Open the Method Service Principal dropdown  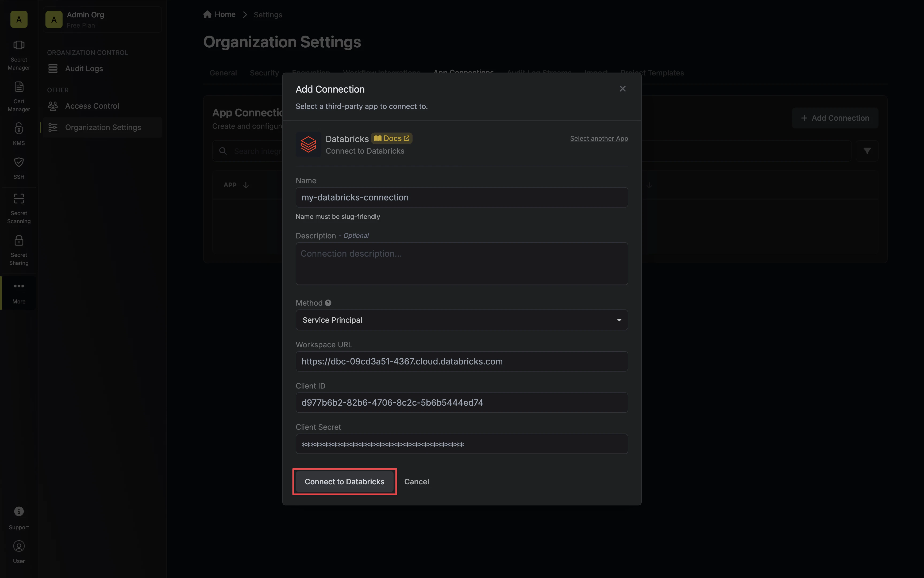pos(462,320)
